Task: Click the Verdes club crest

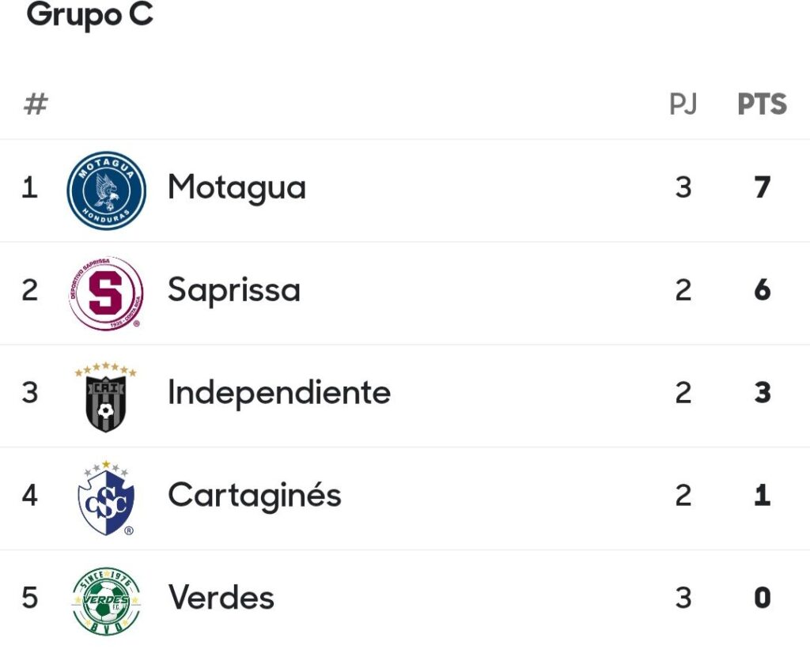Action: (106, 601)
